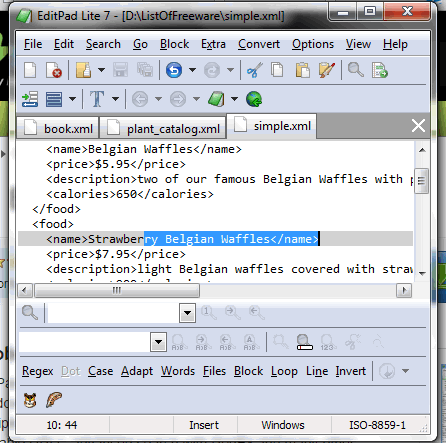The width and height of the screenshot is (446, 443).
Task: Open the dropdown beside green notepad icon
Action: (234, 99)
